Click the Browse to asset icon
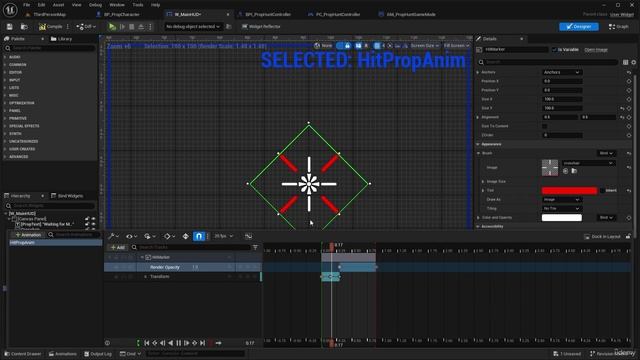This screenshot has height=360, width=640. coord(24,27)
